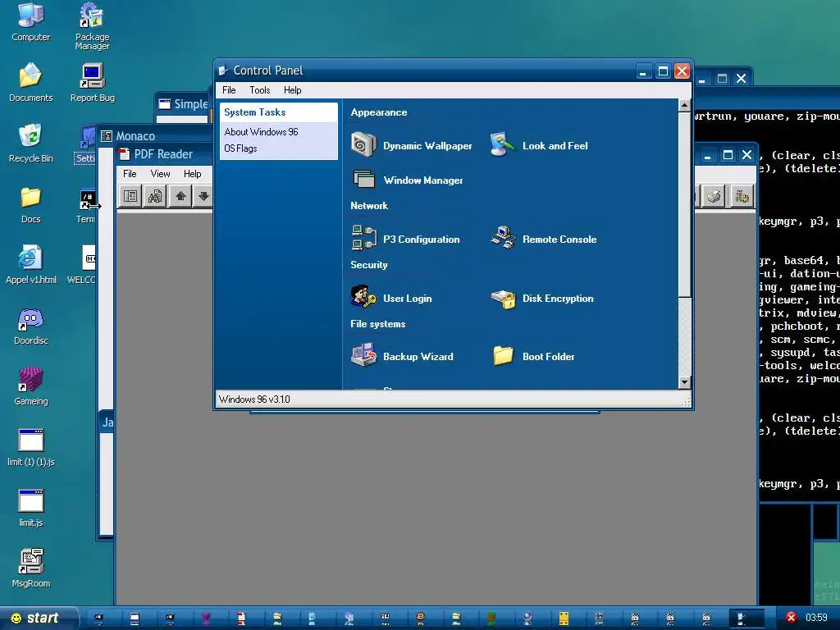Go to previous page in PDF Reader
Image resolution: width=840 pixels, height=630 pixels.
[x=180, y=196]
